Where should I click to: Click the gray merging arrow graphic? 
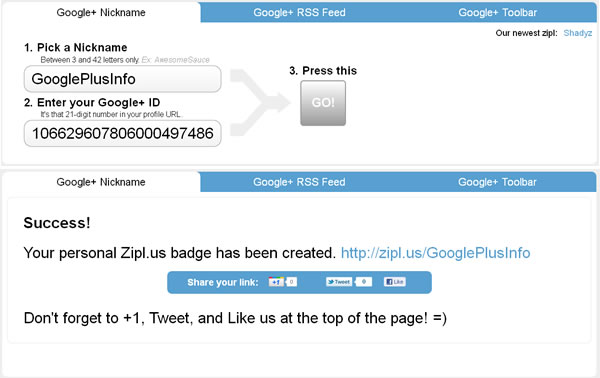click(260, 103)
